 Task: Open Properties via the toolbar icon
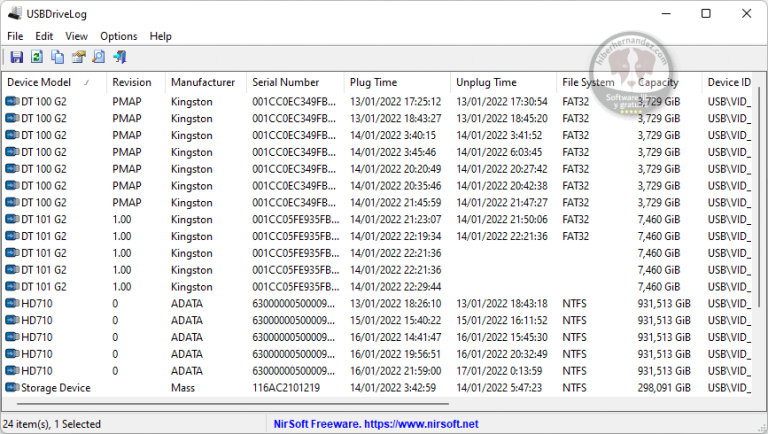pos(79,57)
